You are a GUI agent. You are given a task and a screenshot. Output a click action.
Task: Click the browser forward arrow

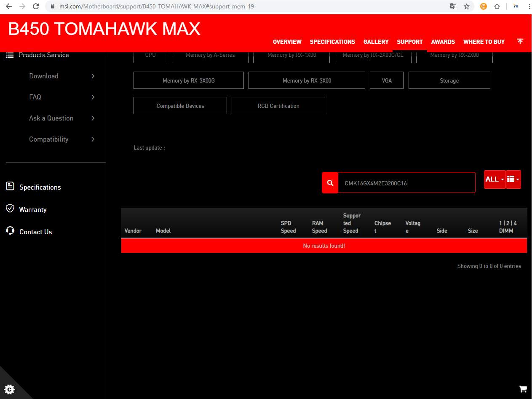(22, 6)
